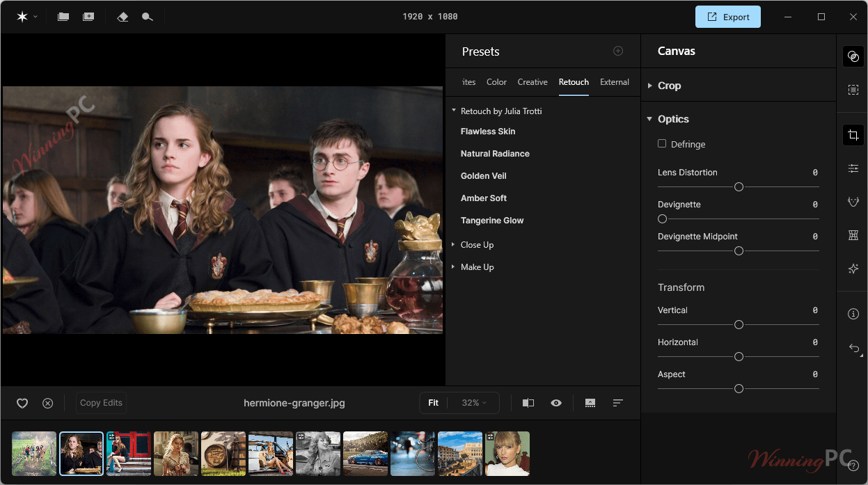Open the Presets panel icon in sidebar
Screen dimensions: 868x485
[853, 57]
